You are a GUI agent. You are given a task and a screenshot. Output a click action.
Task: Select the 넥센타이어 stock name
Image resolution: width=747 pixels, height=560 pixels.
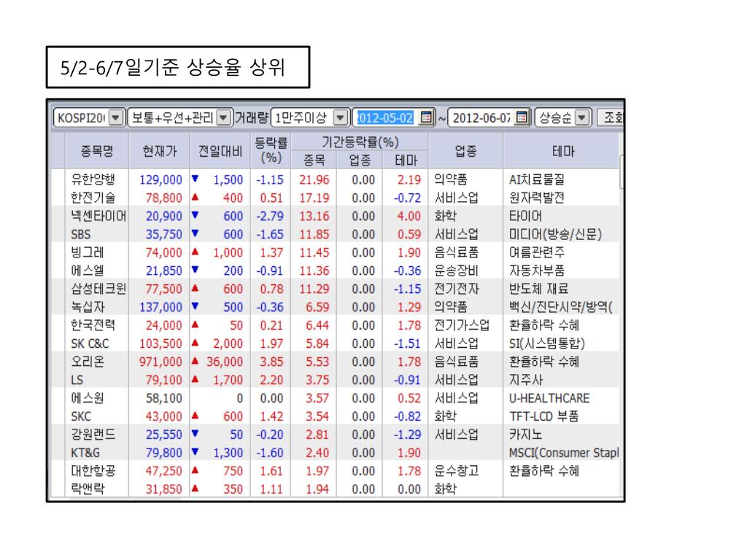[x=98, y=216]
